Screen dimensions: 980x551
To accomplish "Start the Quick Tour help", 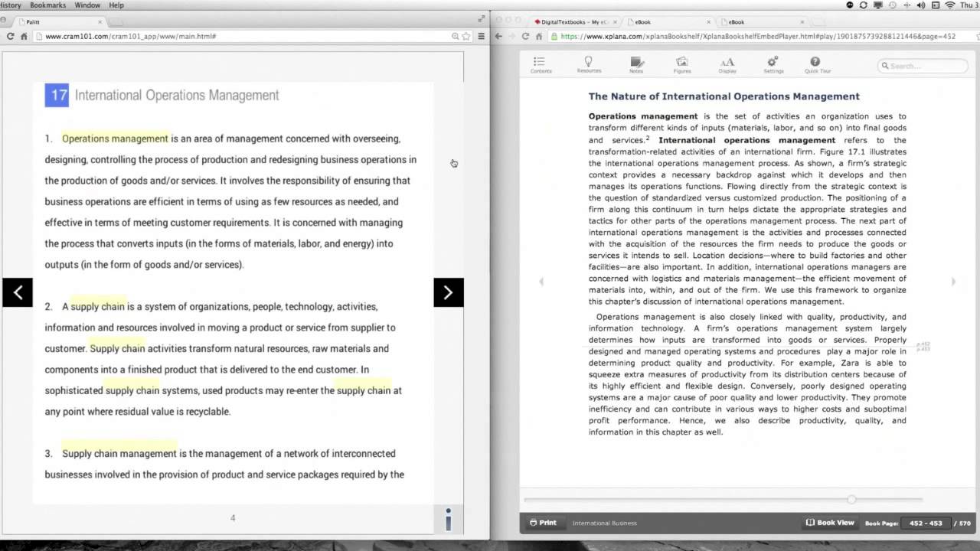I will point(817,65).
